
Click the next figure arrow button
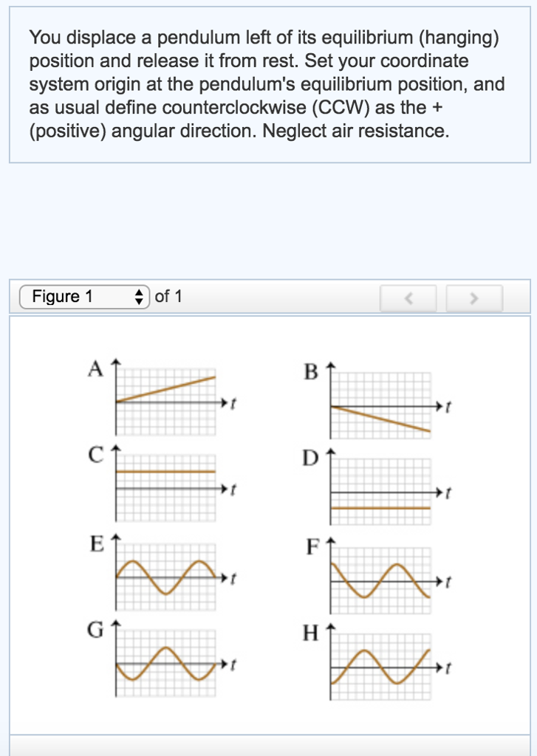[x=474, y=298]
